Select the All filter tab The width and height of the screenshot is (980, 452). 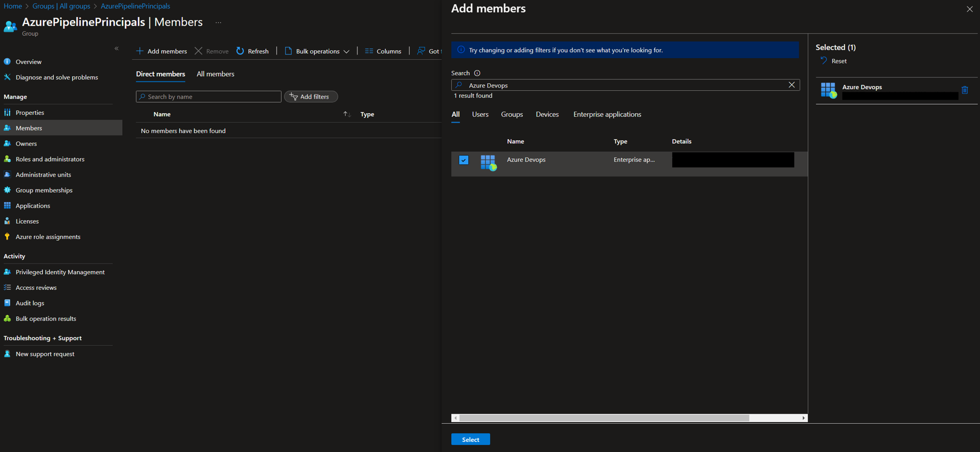coord(456,114)
